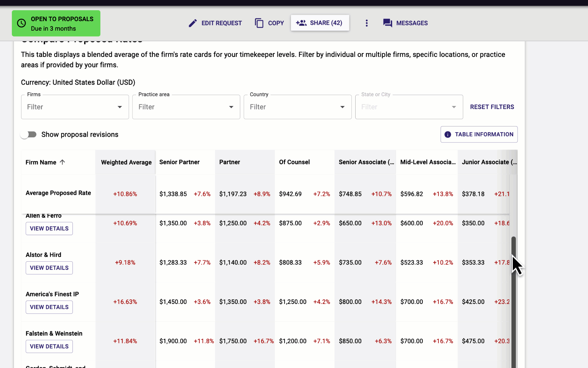Click the $596.82 Mid-Level Associate average

point(412,194)
